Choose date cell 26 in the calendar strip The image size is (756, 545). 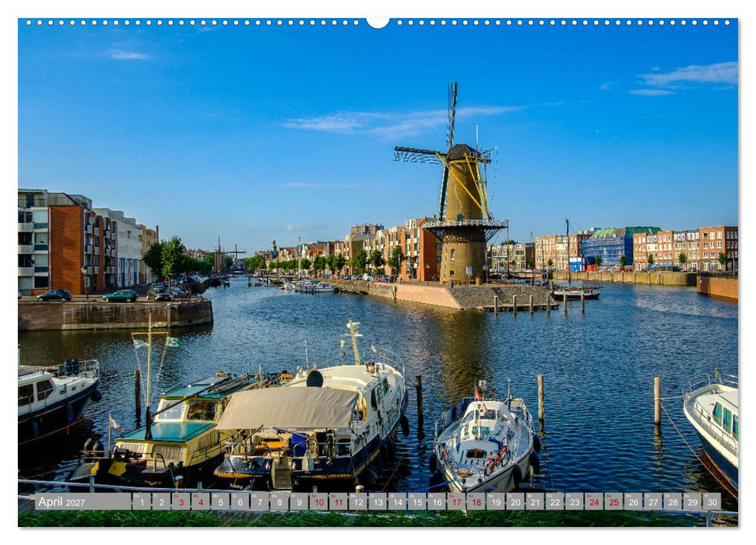point(634,501)
